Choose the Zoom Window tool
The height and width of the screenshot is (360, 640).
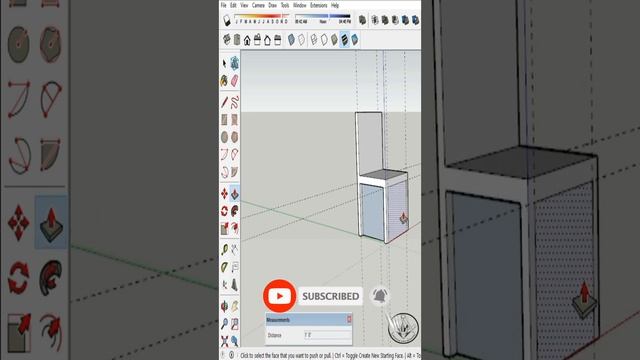(235, 324)
